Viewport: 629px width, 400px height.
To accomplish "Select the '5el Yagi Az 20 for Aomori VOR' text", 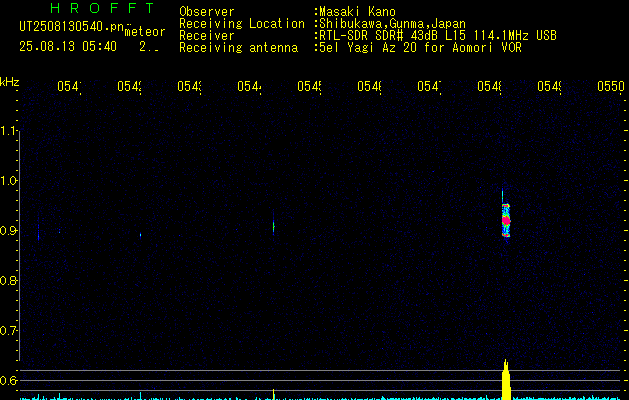I will click(420, 48).
